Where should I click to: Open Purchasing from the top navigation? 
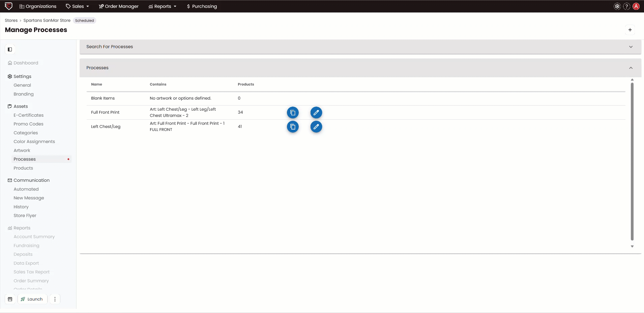point(202,6)
